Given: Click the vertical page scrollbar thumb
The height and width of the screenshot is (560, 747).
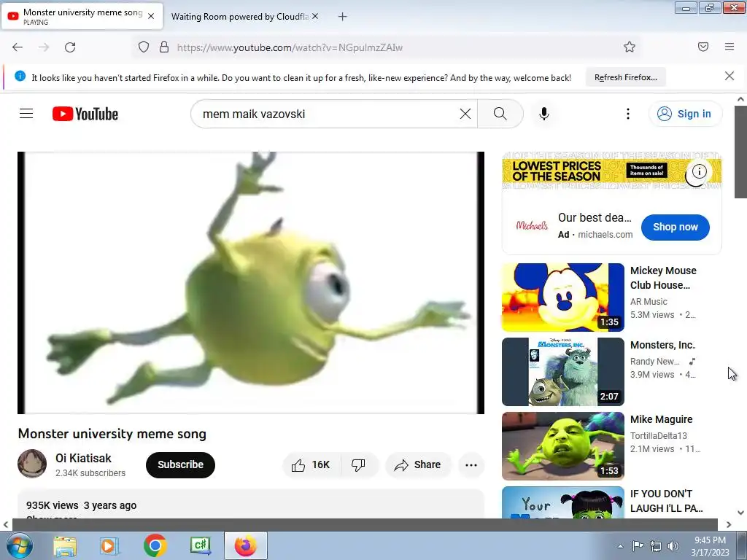Looking at the screenshot, I should point(740,152).
